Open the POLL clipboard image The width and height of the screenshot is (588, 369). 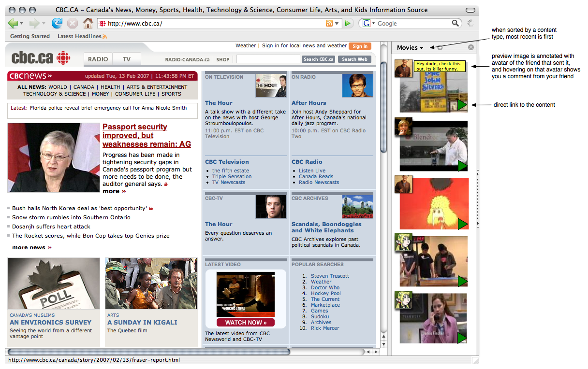54,284
